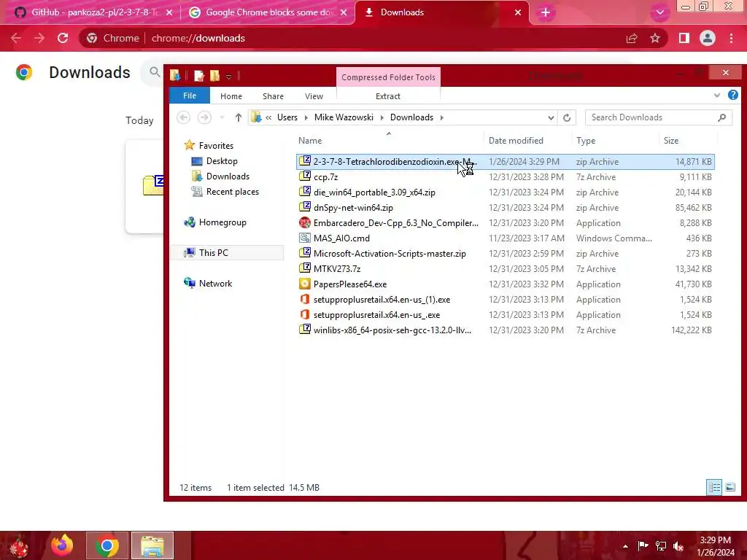Click Explorer's Up one level arrow
Viewport: 747px width, 560px height.
[239, 117]
